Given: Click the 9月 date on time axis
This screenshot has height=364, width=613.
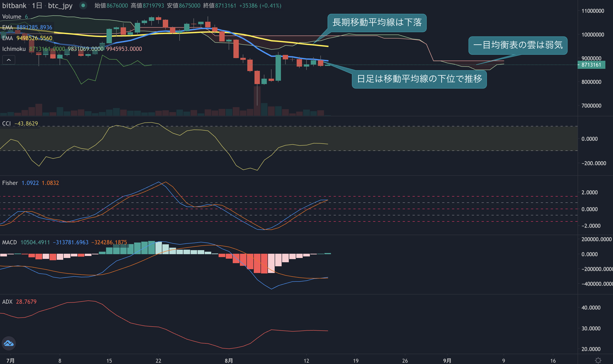Looking at the screenshot, I should pos(447,361).
